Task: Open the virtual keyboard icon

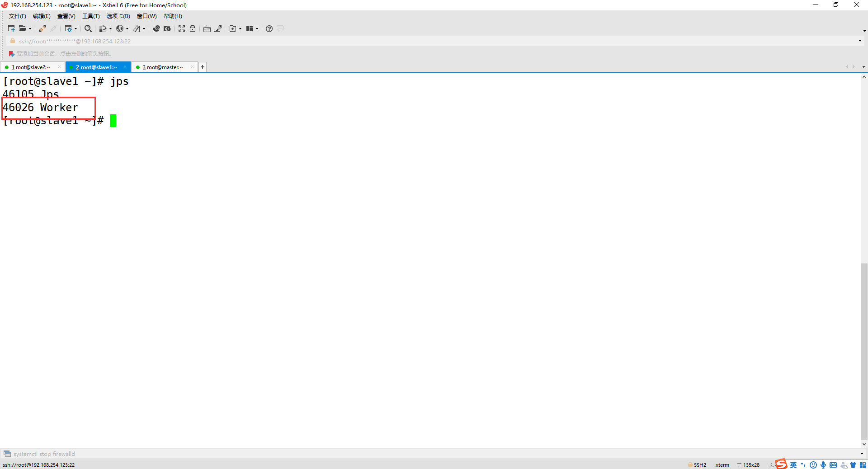Action: point(207,28)
